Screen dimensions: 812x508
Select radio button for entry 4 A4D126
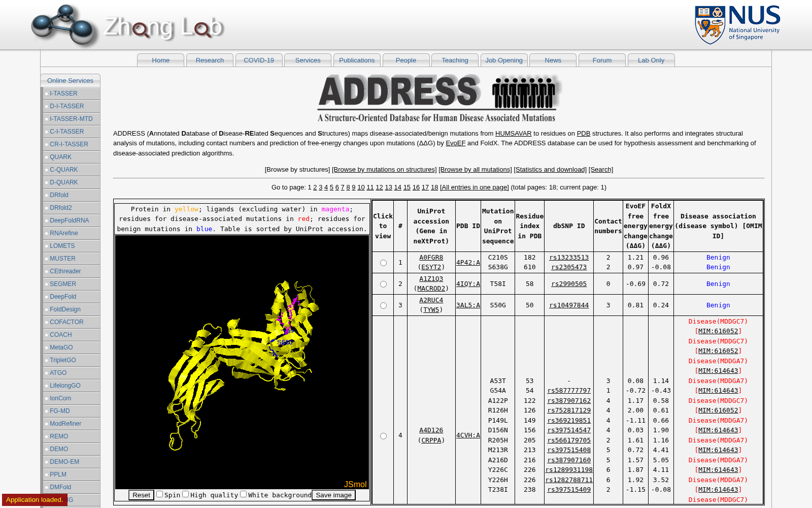point(383,436)
